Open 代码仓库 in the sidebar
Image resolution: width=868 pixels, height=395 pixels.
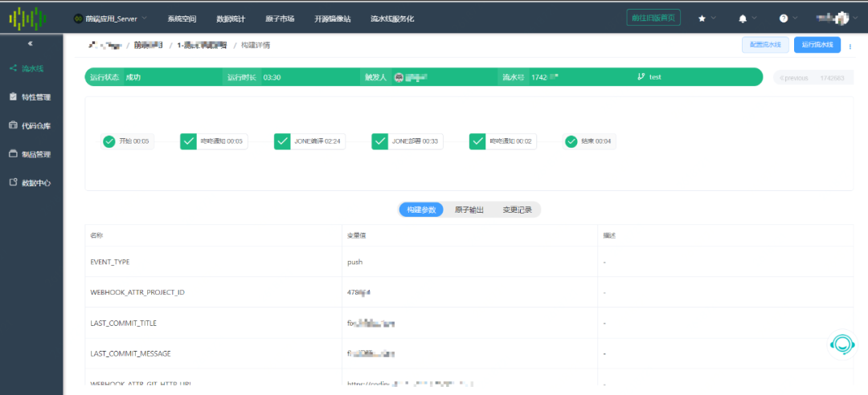pos(31,125)
